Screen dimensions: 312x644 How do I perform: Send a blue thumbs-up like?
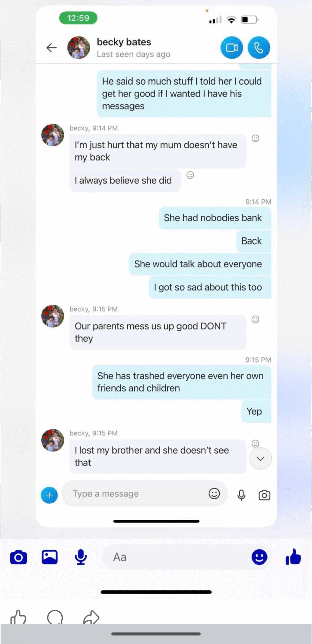pos(293,557)
